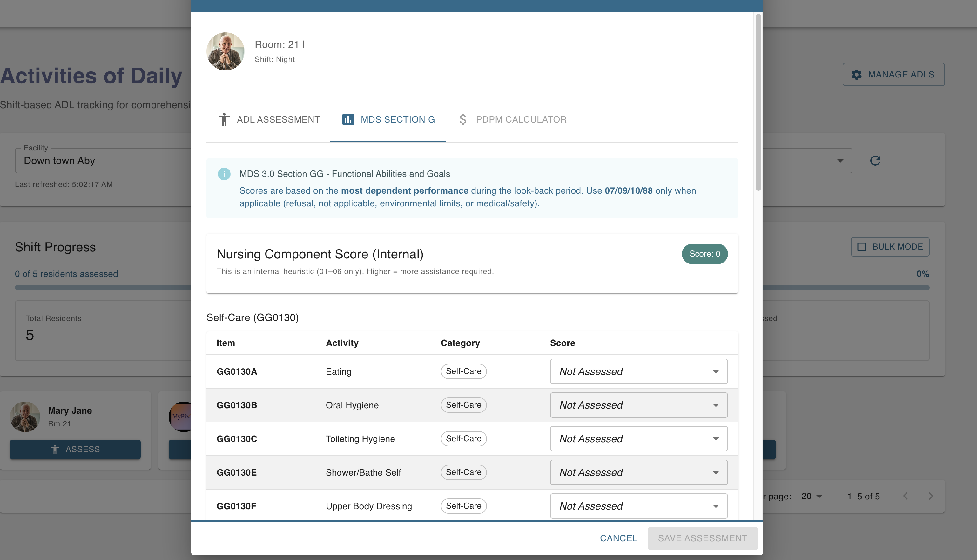Click the accessibility icon on ADL ASSESSMENT tab
The width and height of the screenshot is (977, 560).
[x=224, y=119]
